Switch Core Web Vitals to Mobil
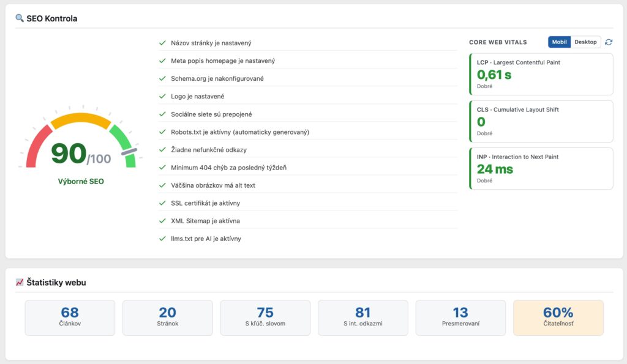This screenshot has width=627, height=364. click(x=559, y=42)
